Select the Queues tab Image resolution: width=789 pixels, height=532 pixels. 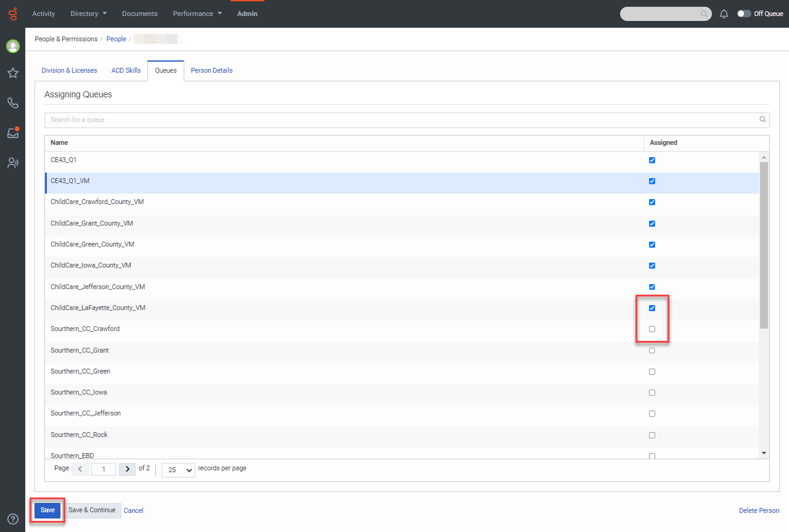tap(166, 70)
